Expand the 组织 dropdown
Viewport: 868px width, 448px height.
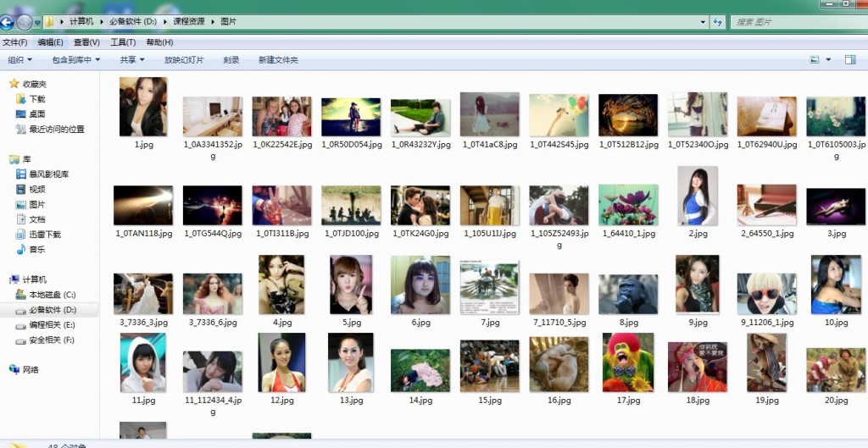[x=20, y=60]
